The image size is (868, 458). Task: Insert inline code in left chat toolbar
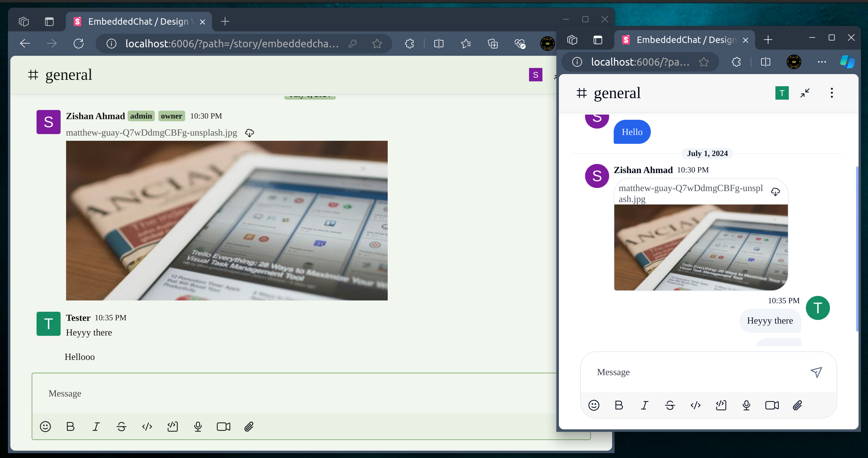click(x=147, y=427)
